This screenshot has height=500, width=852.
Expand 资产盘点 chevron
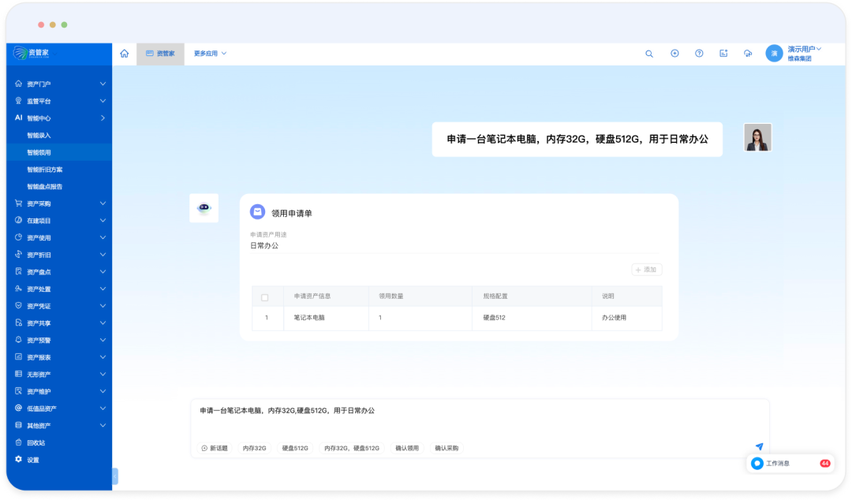103,271
